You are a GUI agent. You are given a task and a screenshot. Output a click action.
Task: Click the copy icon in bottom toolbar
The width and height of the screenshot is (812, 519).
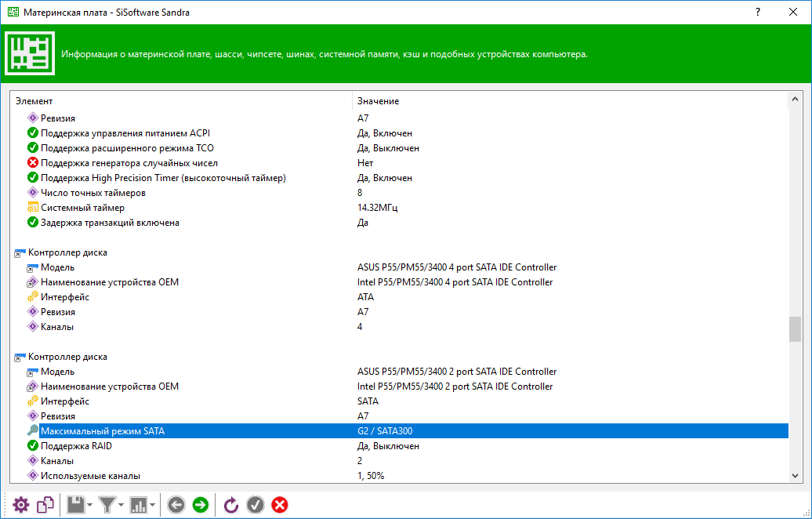click(x=45, y=505)
